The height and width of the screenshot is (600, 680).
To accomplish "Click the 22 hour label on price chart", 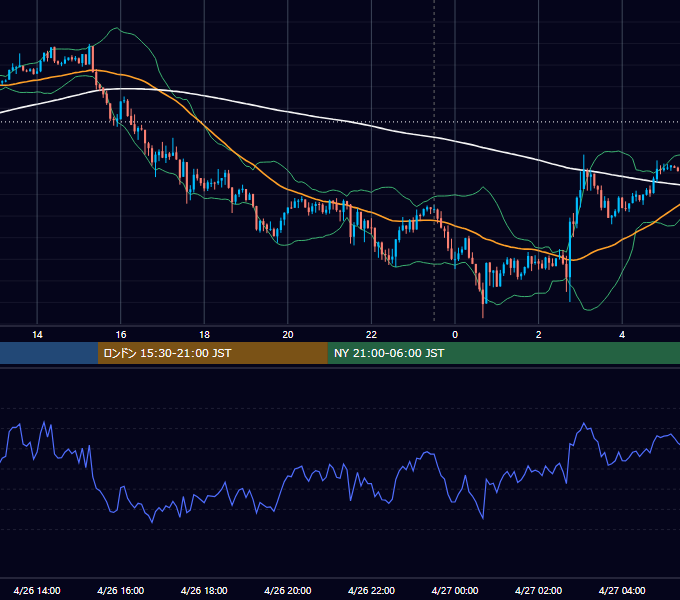I will (371, 335).
